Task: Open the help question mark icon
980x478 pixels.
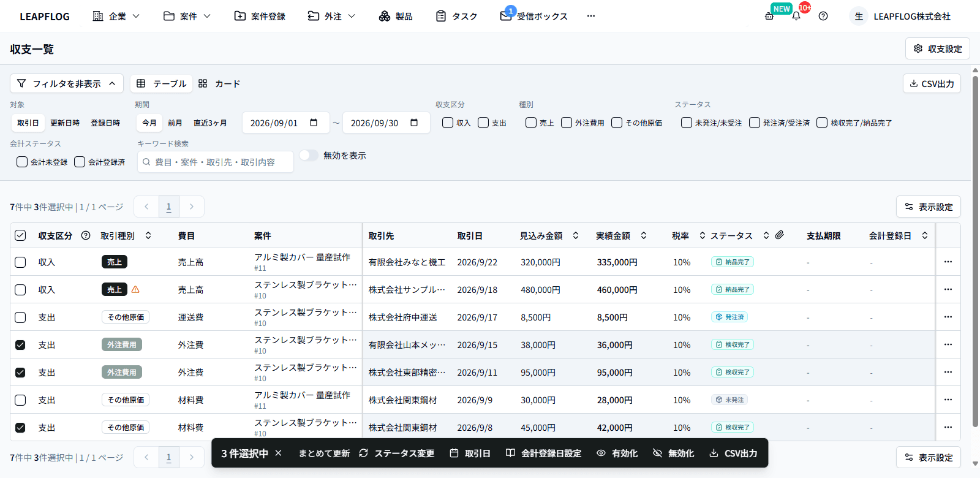Action: pyautogui.click(x=823, y=16)
